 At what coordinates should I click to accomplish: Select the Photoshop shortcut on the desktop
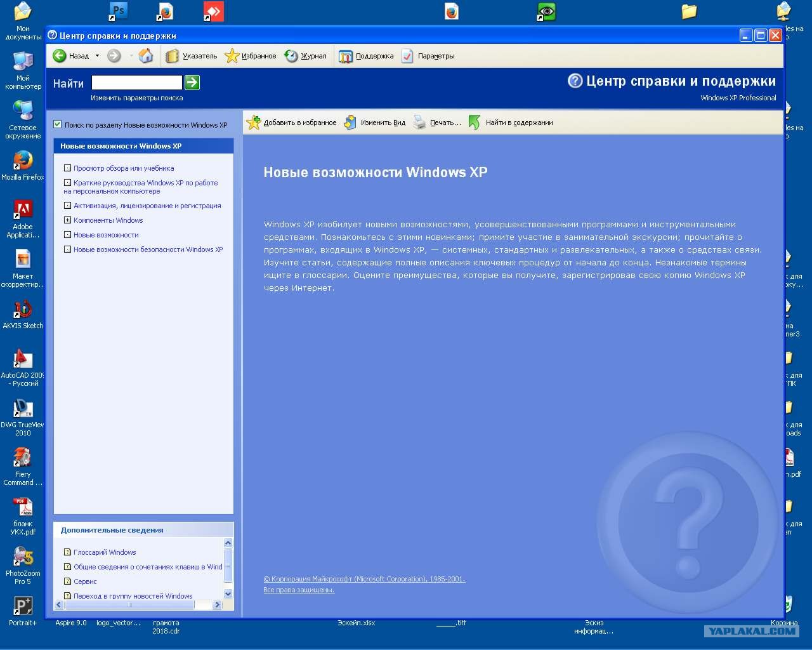click(118, 11)
